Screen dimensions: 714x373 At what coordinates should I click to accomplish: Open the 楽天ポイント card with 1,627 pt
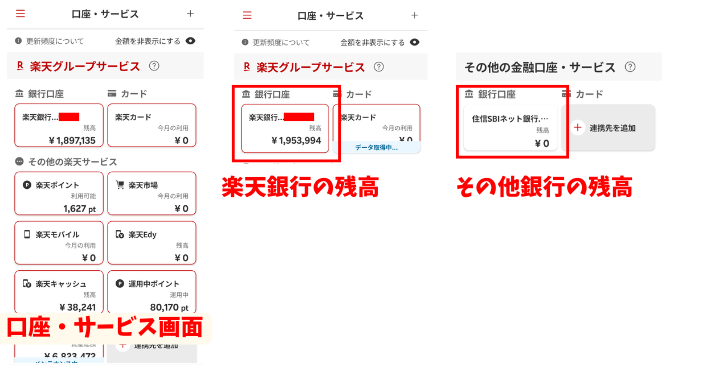(x=59, y=193)
